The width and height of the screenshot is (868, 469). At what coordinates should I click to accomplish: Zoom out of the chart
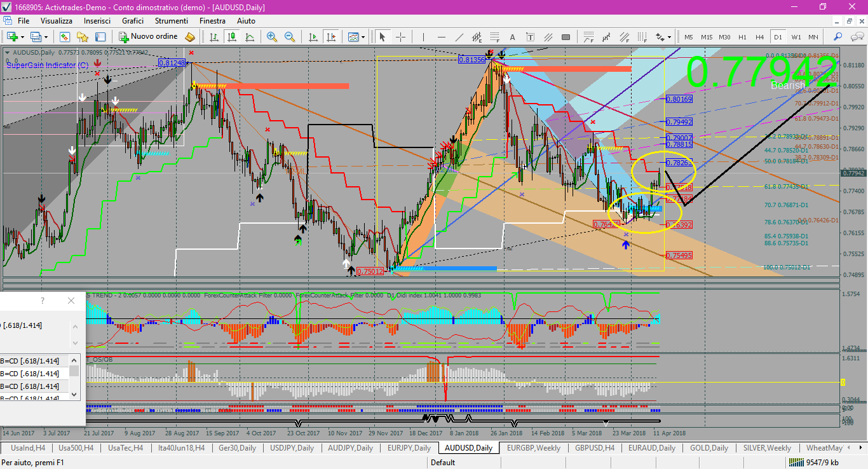[x=290, y=37]
